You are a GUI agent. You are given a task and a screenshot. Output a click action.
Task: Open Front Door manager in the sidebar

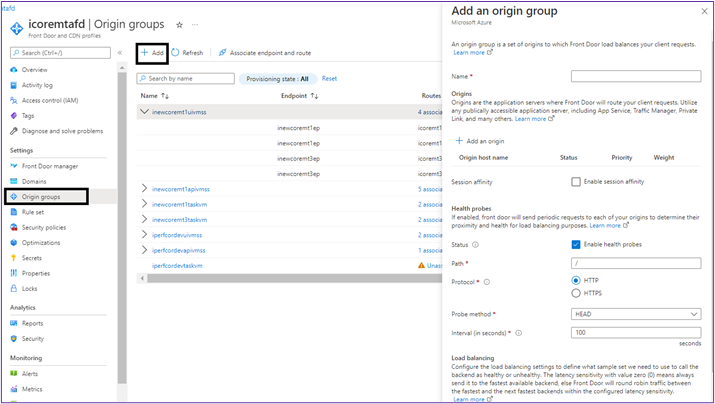tap(50, 166)
